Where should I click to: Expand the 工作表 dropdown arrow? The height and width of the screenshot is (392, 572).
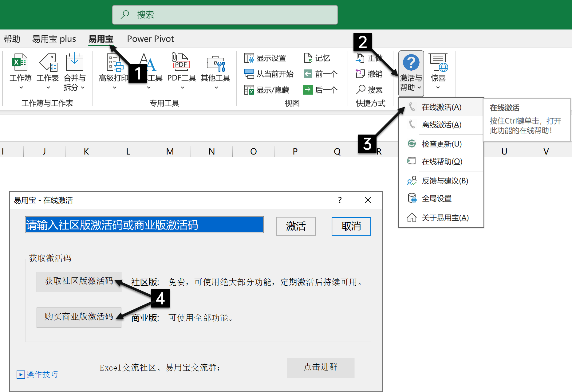(48, 88)
